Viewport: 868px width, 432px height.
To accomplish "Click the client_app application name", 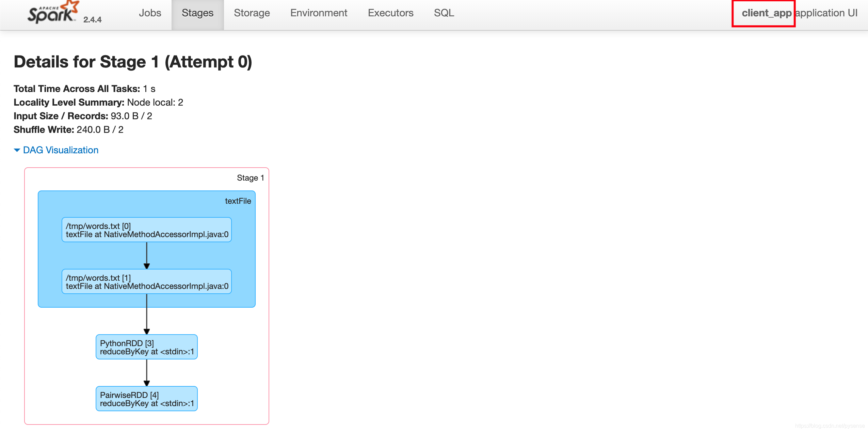I will coord(767,13).
